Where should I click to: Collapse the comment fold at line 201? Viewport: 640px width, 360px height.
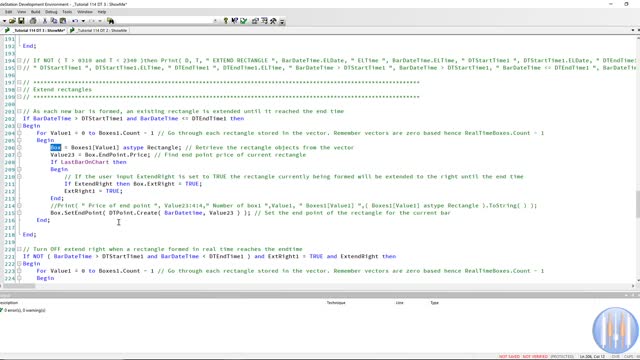(19, 111)
